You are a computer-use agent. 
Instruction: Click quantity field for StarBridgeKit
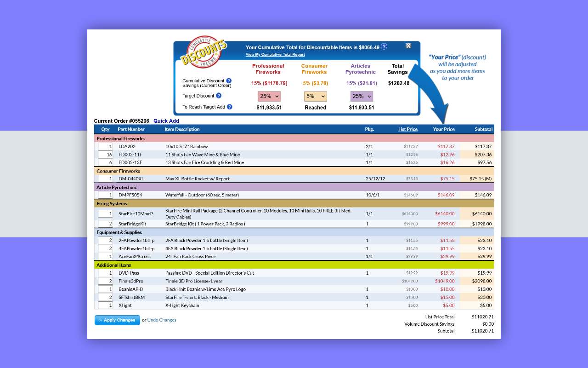coord(105,224)
